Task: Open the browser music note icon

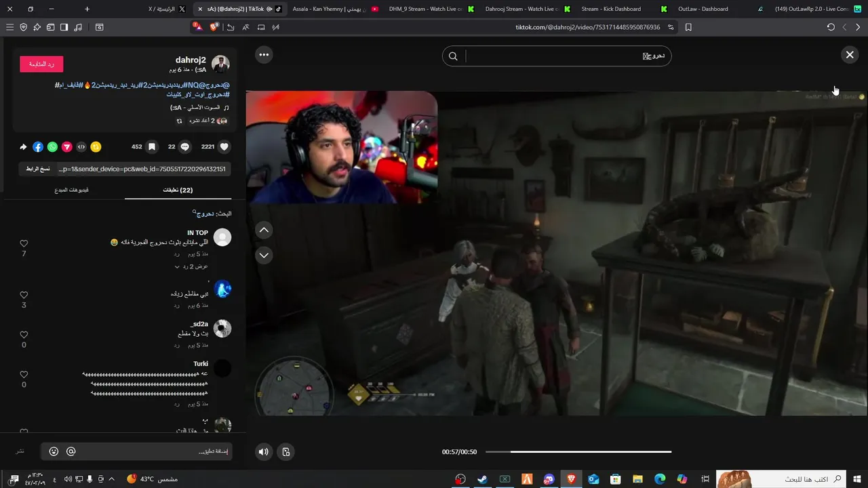Action: (77, 27)
